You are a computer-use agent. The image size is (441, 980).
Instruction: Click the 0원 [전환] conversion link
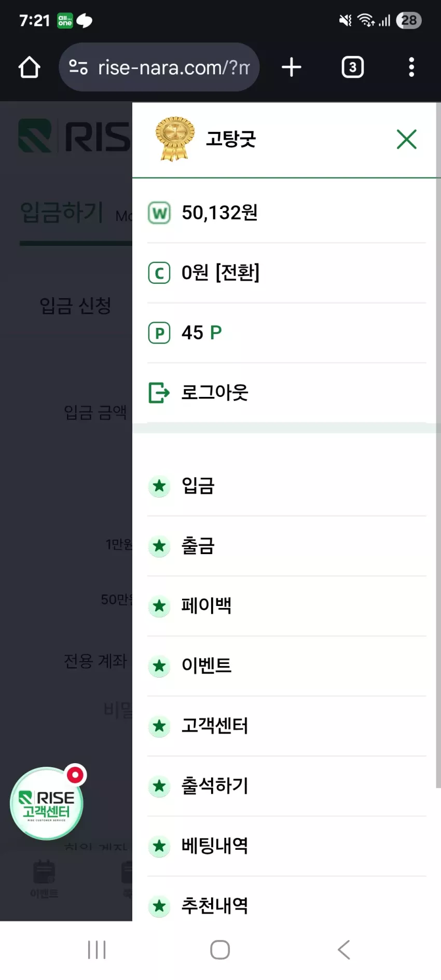[220, 272]
